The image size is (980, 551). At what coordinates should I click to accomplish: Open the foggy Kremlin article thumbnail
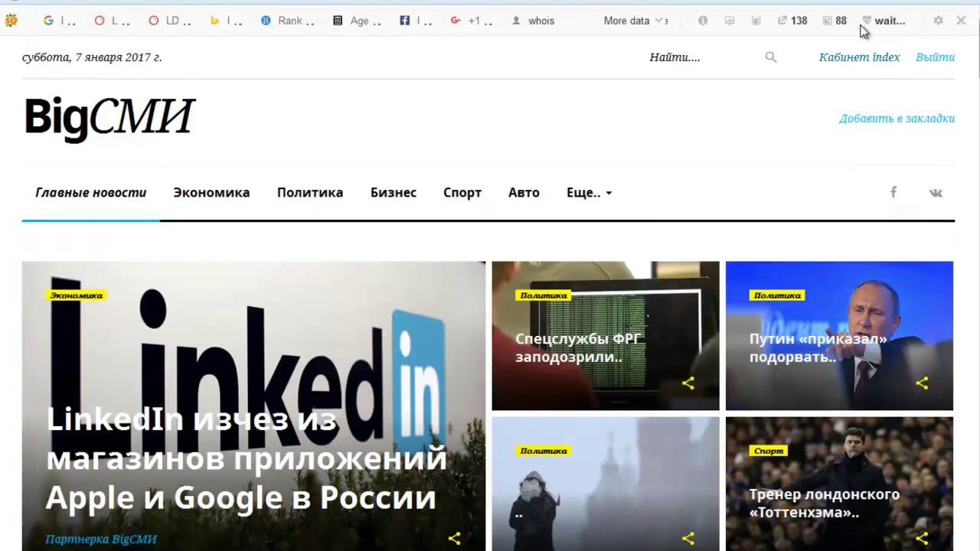[x=606, y=484]
